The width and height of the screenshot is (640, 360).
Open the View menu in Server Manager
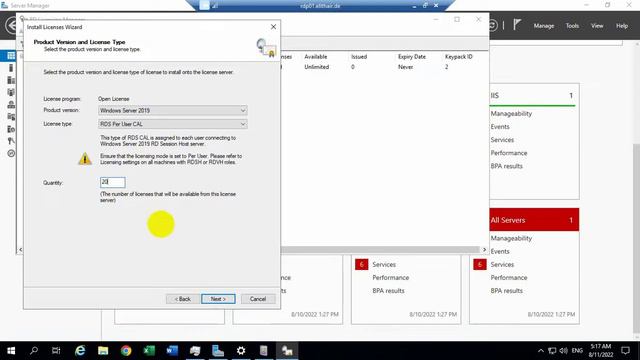pos(597,26)
